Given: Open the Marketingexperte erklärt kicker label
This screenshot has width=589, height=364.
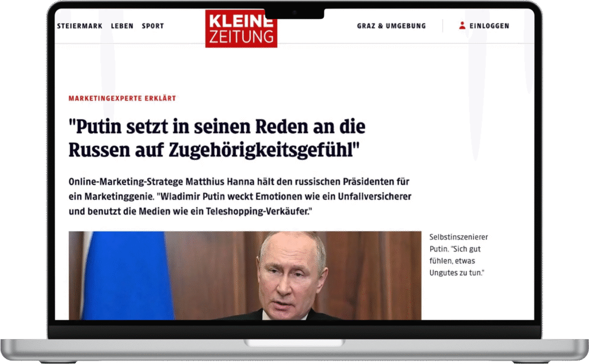Looking at the screenshot, I should pos(122,98).
